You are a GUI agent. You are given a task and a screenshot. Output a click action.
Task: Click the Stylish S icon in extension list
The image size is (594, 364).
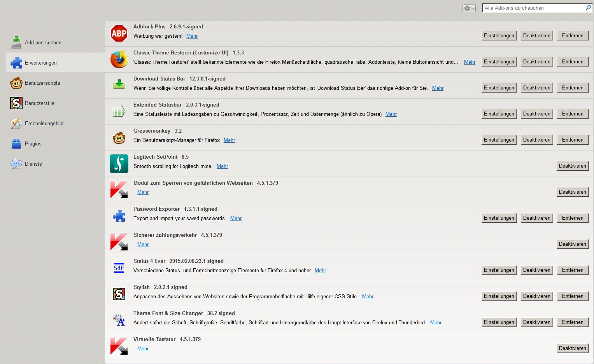coord(119,294)
